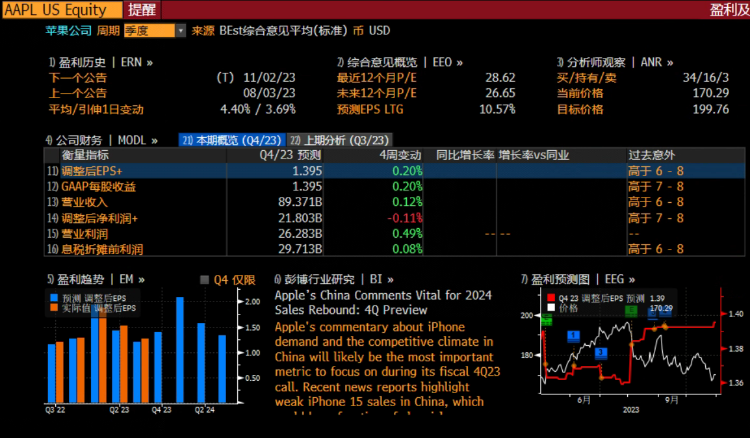
Task: Open 盈利历史 ERN section link
Action: point(100,62)
